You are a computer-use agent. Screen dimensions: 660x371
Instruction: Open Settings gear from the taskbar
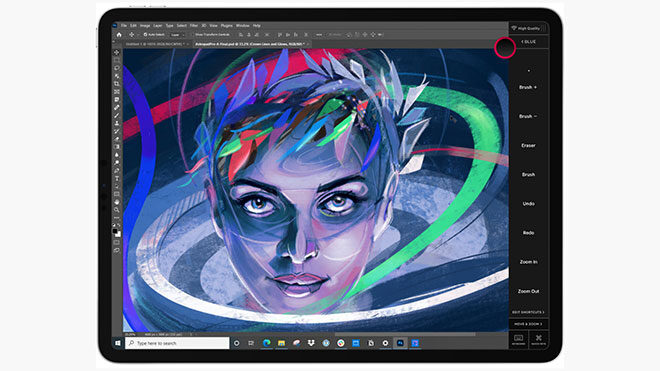click(385, 343)
